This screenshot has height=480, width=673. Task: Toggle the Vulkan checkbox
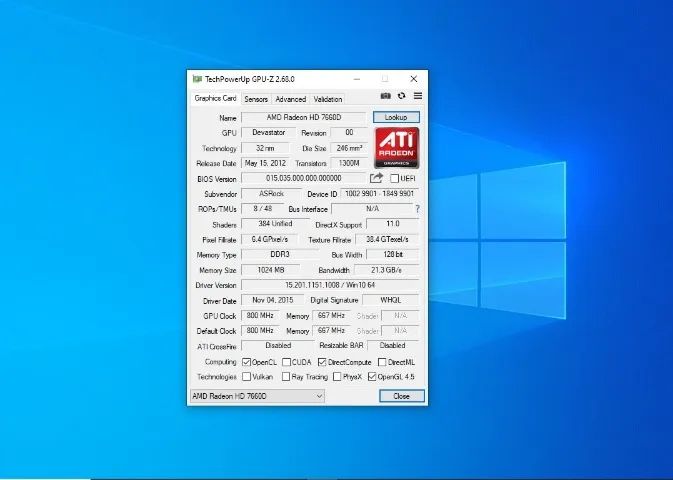[x=246, y=377]
